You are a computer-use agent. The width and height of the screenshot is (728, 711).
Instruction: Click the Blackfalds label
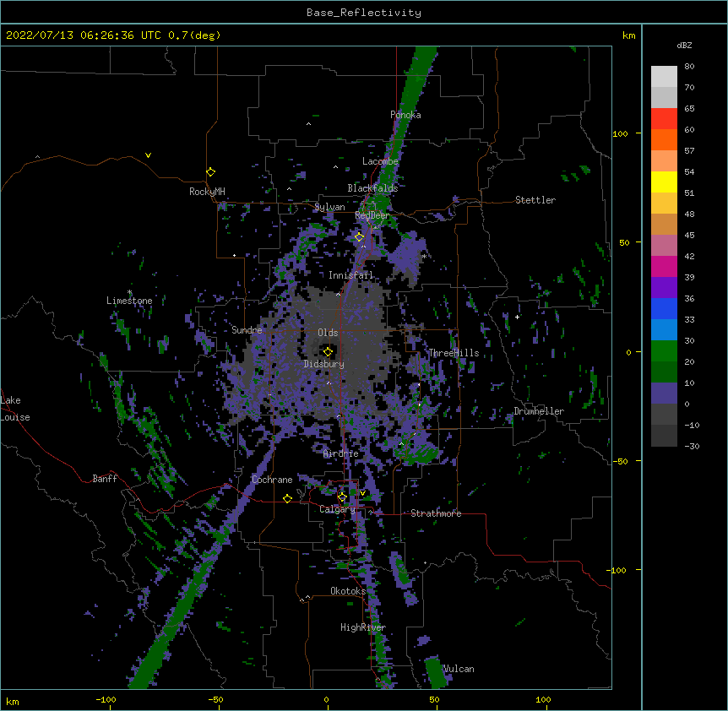pyautogui.click(x=372, y=188)
